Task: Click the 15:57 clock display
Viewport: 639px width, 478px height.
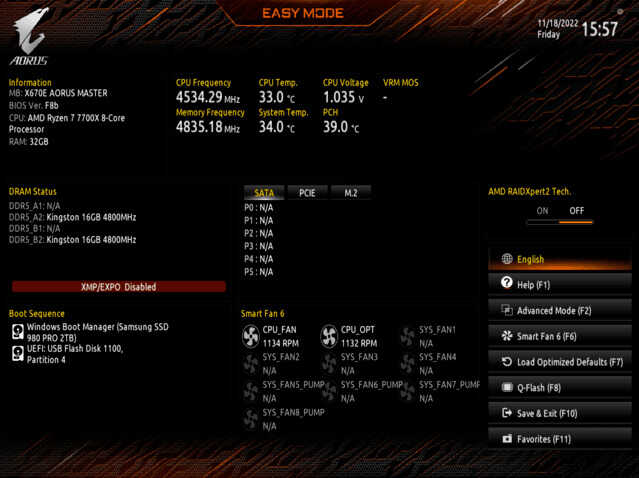Action: (599, 29)
